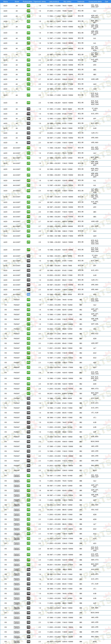This screenshot has height=644, width=111.
Task: Click the "Marka" column header
Action: point(6,2)
